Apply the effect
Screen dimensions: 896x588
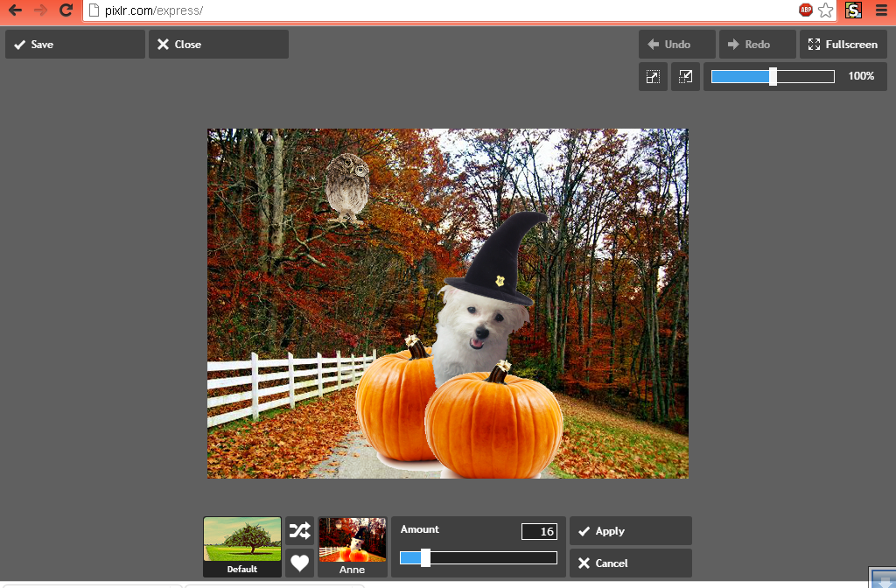[630, 531]
